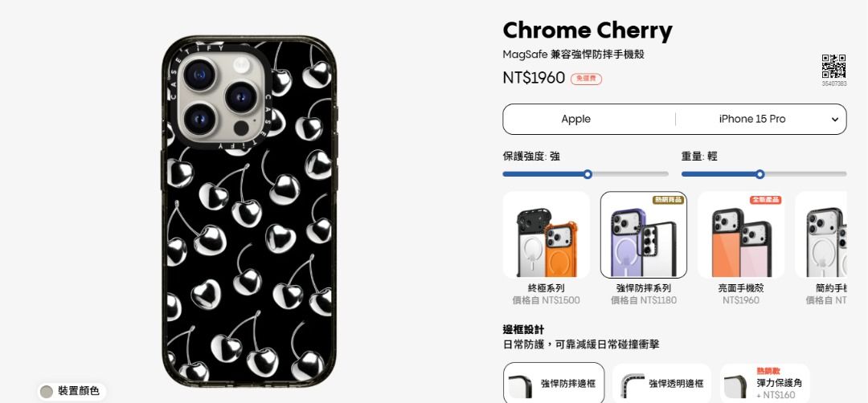
Task: Choose the 強悍透明邊框 frame option
Action: coord(661,383)
